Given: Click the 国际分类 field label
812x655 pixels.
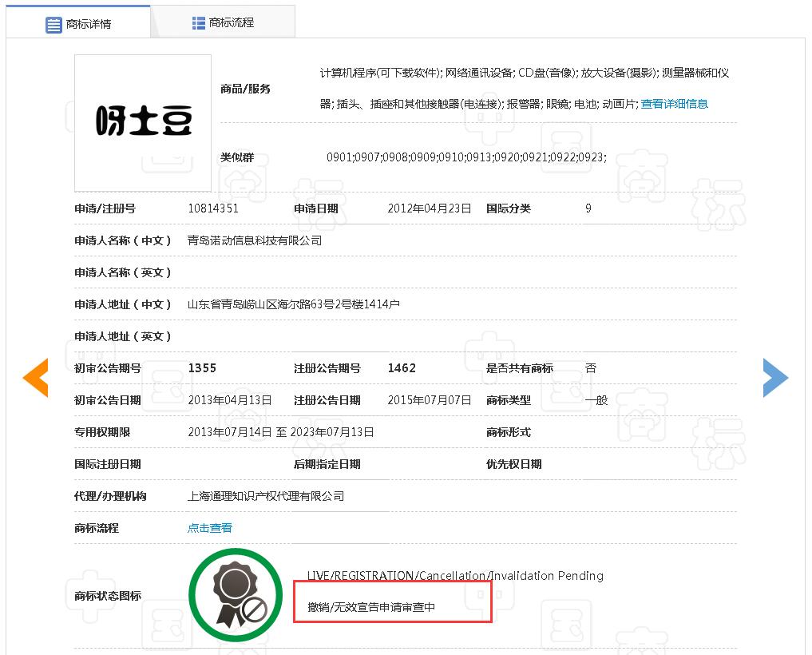Looking at the screenshot, I should click(509, 208).
